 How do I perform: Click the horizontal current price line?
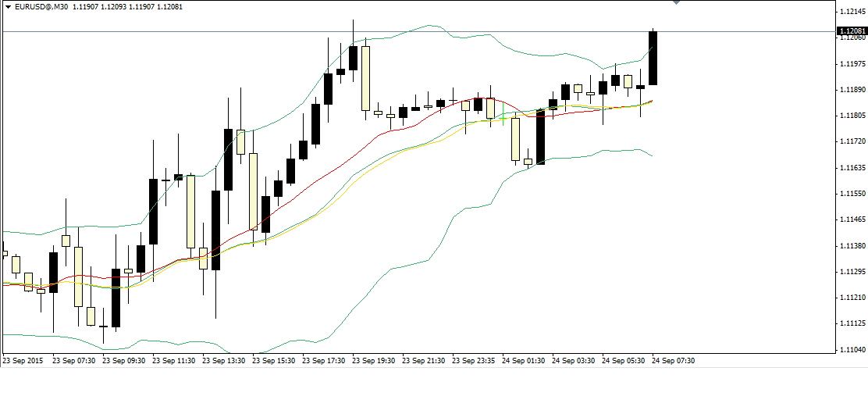(x=390, y=32)
